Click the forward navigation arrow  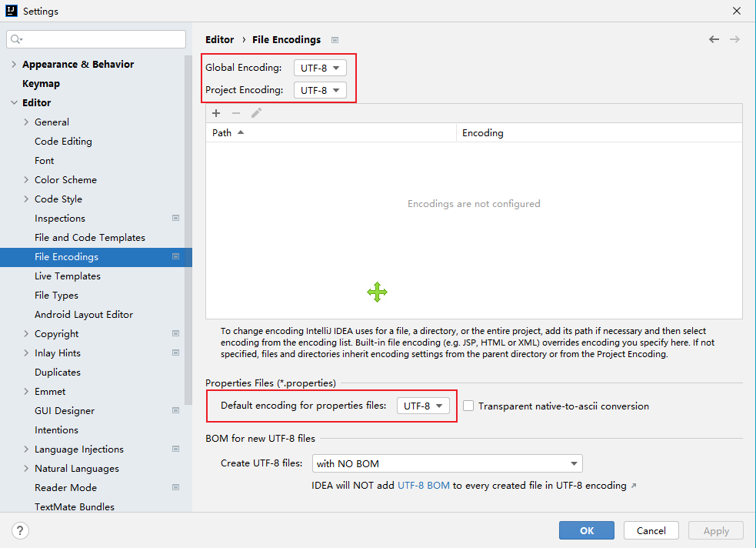pyautogui.click(x=734, y=39)
